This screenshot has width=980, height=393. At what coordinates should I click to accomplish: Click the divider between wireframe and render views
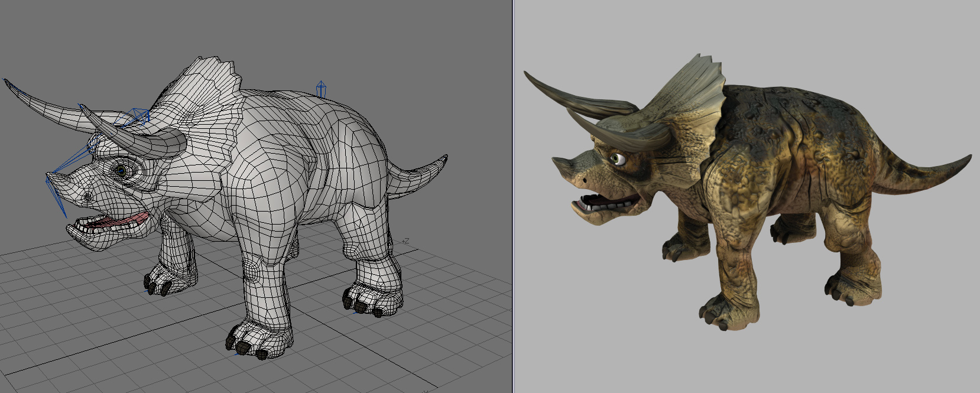pyautogui.click(x=513, y=196)
